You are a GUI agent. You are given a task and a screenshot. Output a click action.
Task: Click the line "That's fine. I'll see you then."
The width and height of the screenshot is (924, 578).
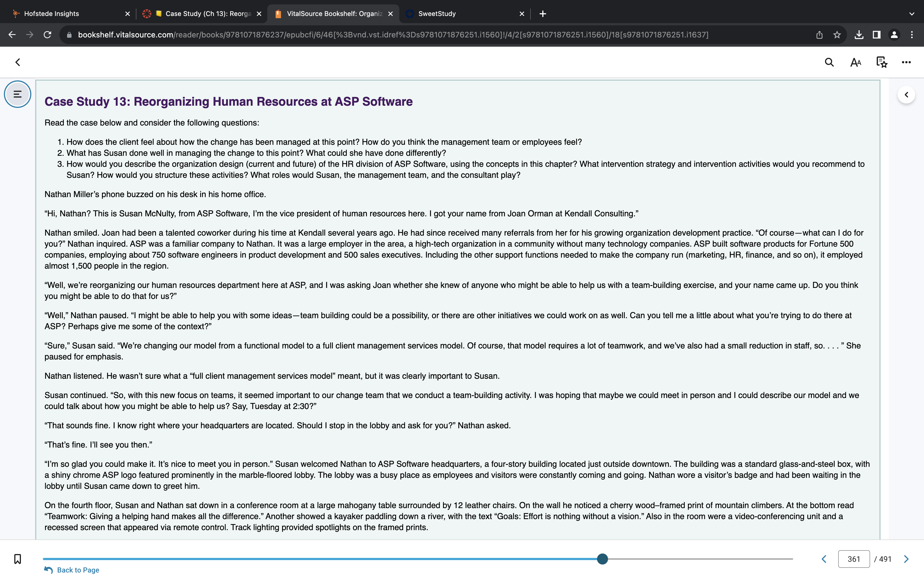click(x=98, y=445)
